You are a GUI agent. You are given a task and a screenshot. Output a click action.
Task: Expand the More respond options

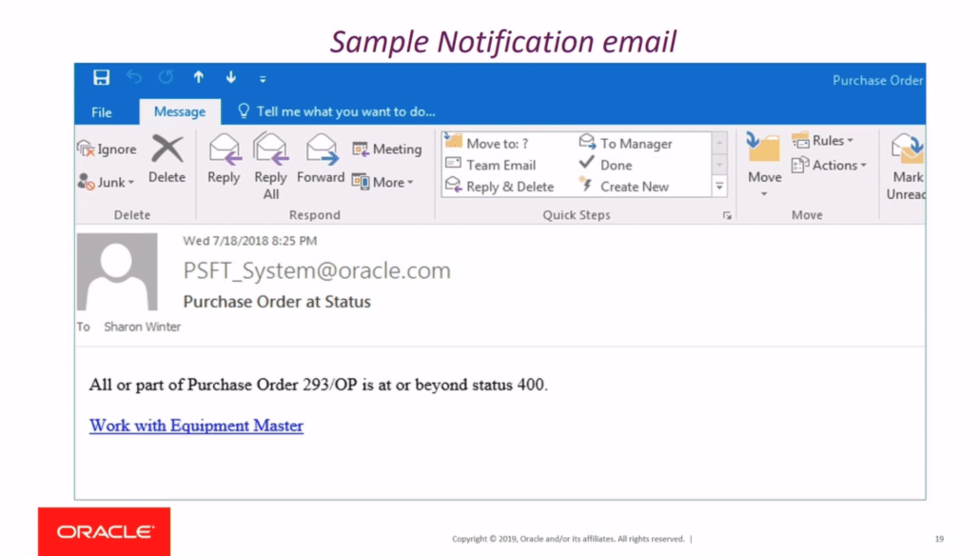coord(384,182)
